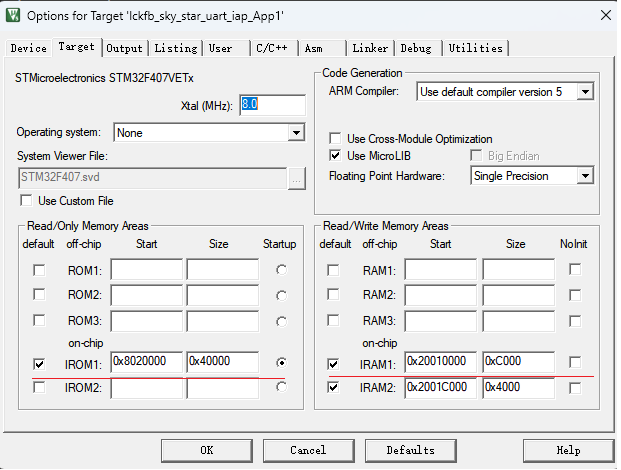
Task: Check the IRAM1 NoInit checkbox
Action: [x=575, y=362]
